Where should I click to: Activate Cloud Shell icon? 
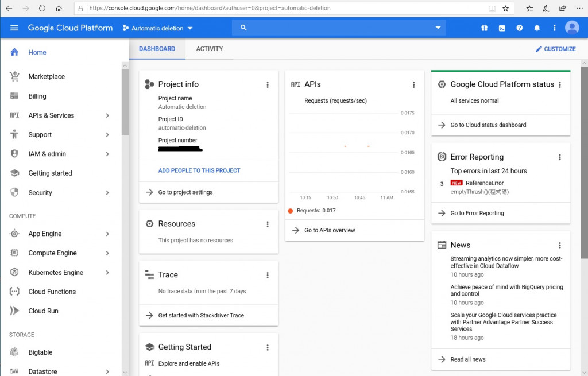[x=502, y=28]
